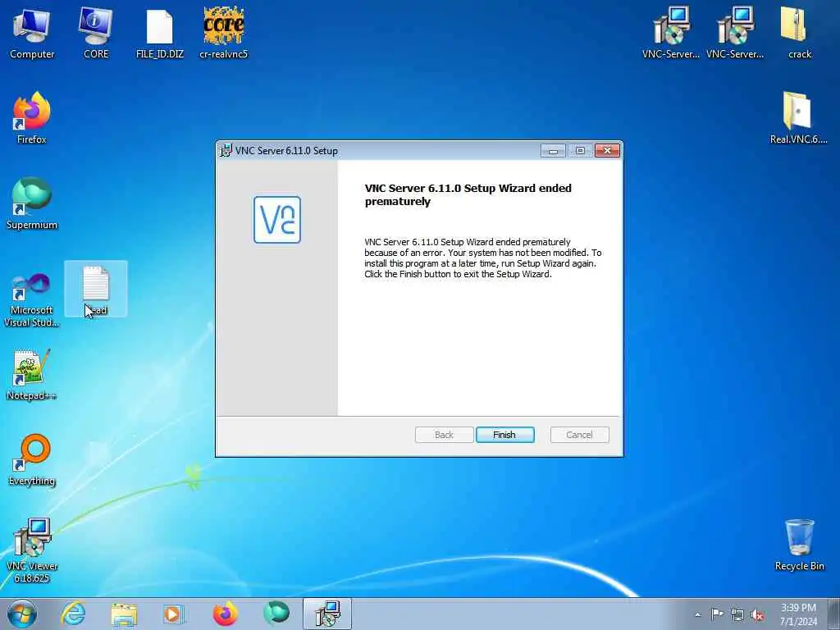The image size is (840, 630).
Task: Select the highlighted text file on the desktop
Action: pyautogui.click(x=96, y=290)
